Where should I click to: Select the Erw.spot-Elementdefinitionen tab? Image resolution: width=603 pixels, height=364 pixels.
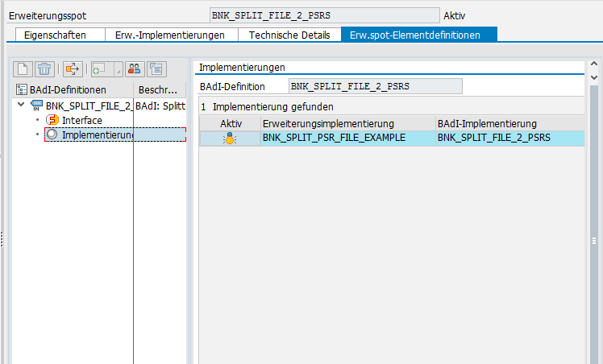click(x=419, y=35)
